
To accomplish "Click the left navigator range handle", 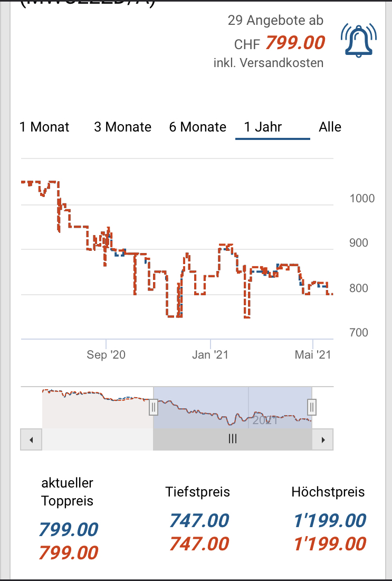I will (154, 407).
